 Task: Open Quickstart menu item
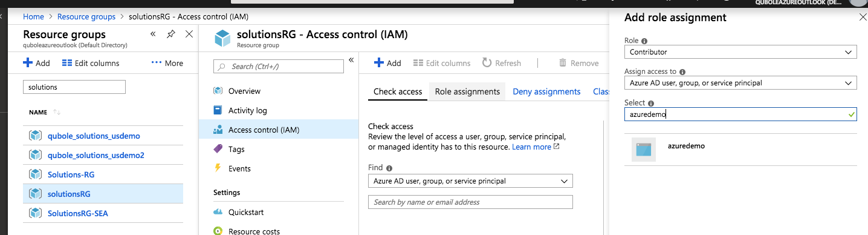(246, 212)
